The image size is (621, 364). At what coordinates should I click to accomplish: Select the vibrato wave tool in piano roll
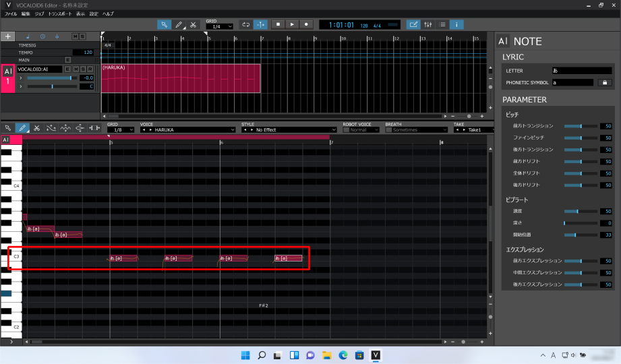pos(65,128)
